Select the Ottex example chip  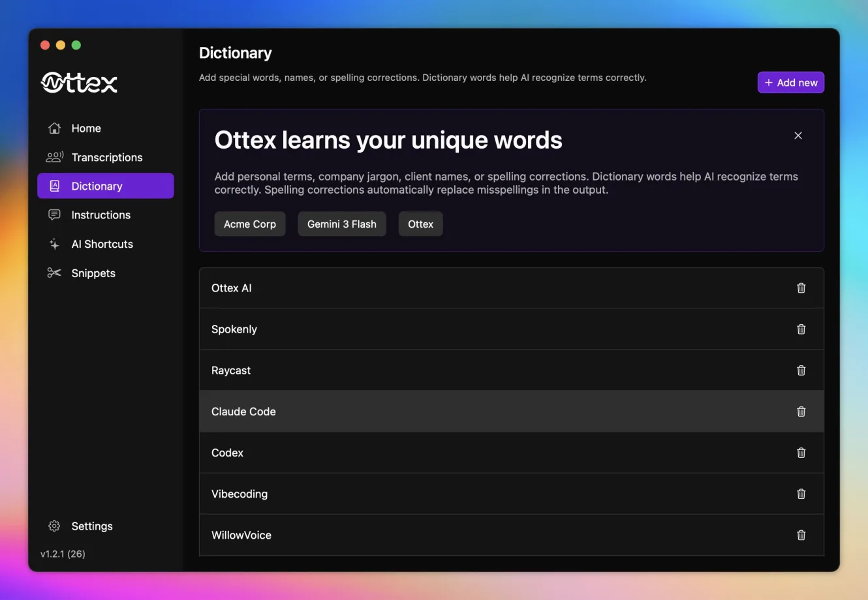(420, 224)
